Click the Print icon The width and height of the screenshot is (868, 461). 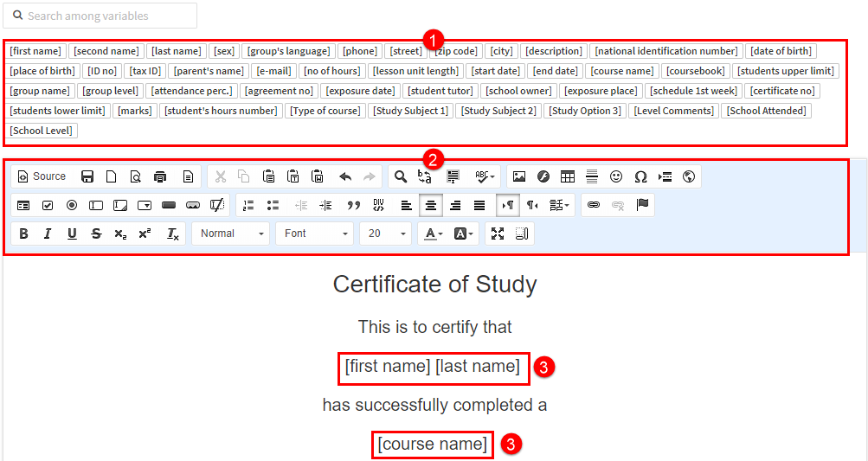coord(160,176)
